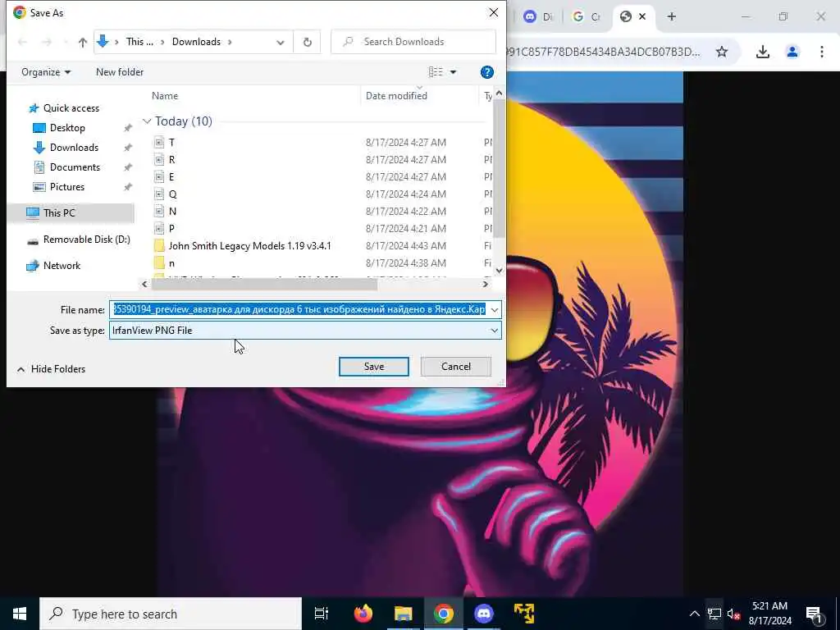
Task: Click Hide Folders toggle
Action: [52, 369]
